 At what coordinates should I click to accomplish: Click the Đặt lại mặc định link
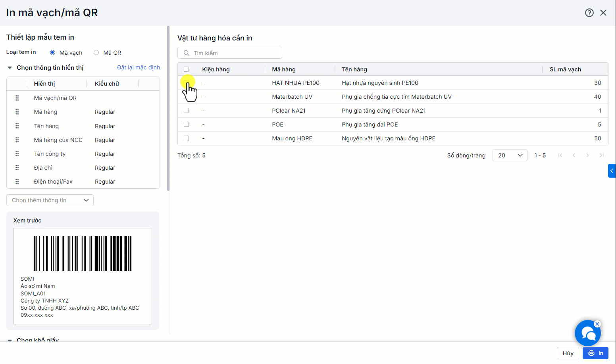coord(138,67)
